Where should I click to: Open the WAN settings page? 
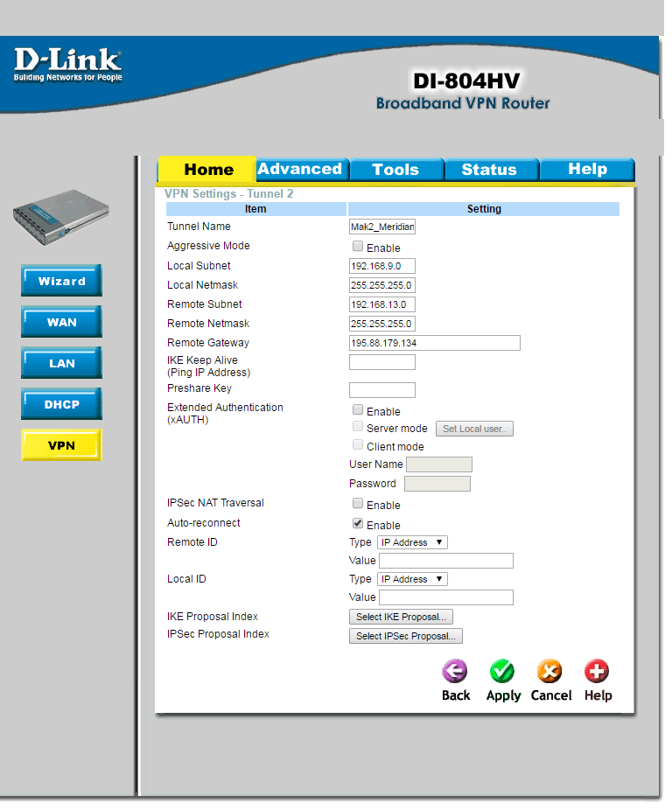point(61,322)
